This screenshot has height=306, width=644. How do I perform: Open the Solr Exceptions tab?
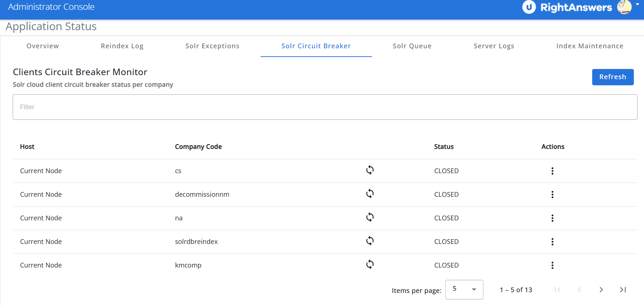212,46
